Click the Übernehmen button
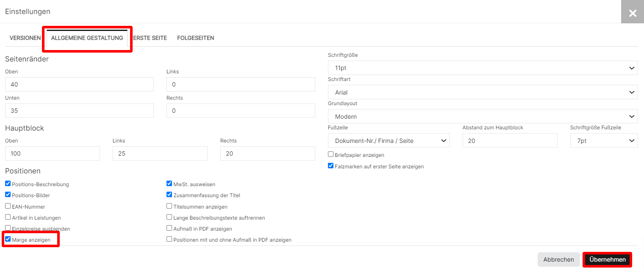This screenshot has height=279, width=644. pyautogui.click(x=607, y=259)
